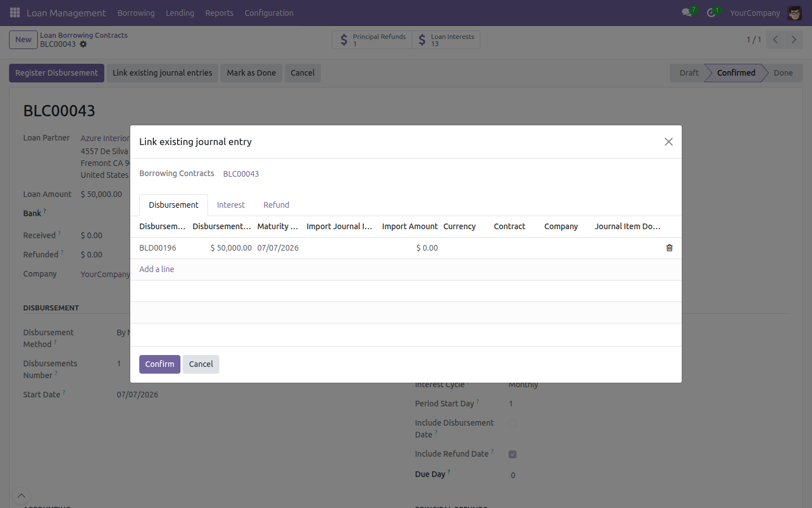Image resolution: width=812 pixels, height=508 pixels.
Task: Toggle Include Refund Date checkbox
Action: pyautogui.click(x=513, y=454)
